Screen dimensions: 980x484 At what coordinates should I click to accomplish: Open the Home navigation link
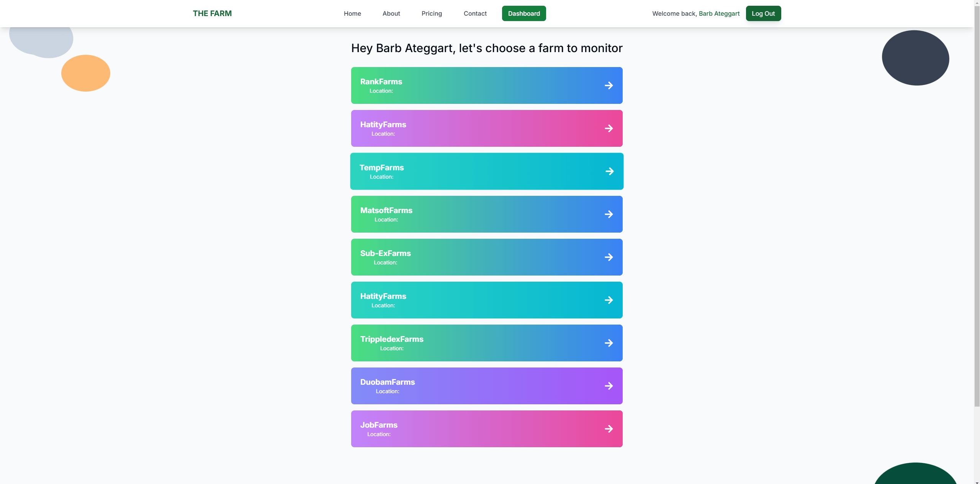click(x=352, y=13)
